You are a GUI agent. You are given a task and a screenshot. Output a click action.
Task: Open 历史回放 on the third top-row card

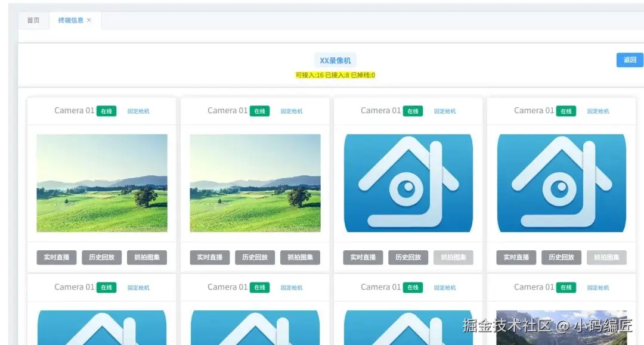408,257
